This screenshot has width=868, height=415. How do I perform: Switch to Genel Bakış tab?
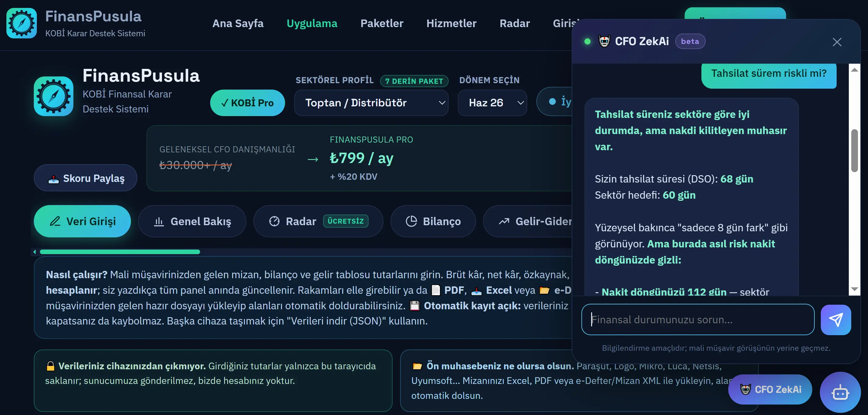point(192,222)
